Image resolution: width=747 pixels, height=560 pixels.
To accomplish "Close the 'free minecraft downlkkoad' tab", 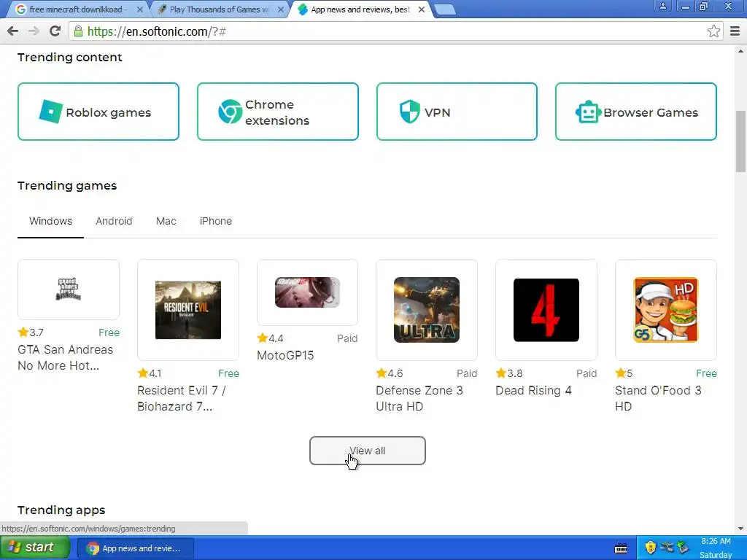I will click(x=139, y=9).
